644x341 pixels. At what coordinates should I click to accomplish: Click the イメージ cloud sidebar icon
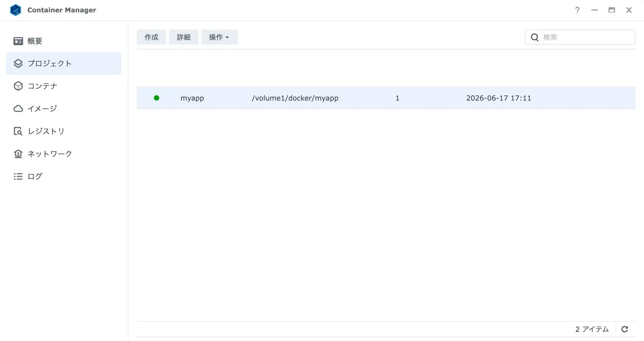point(18,109)
